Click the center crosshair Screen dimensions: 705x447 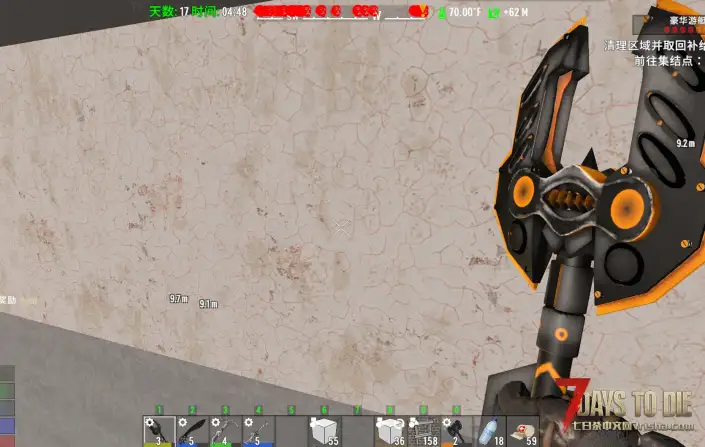click(341, 228)
